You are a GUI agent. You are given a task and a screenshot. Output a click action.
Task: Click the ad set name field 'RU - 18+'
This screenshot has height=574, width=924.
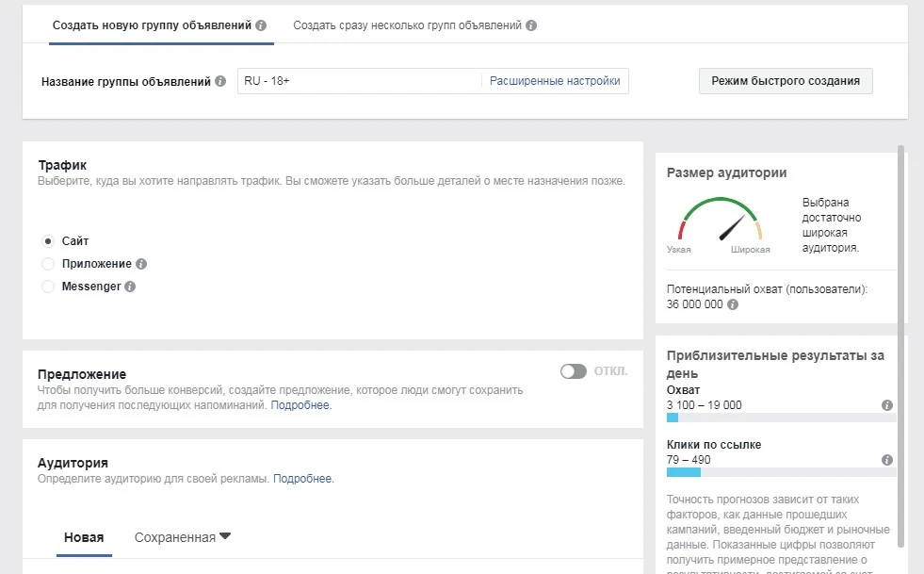point(358,81)
